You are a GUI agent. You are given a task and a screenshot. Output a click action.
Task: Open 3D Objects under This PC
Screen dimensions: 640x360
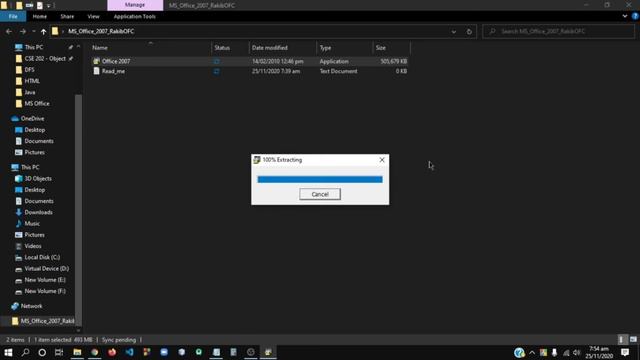pyautogui.click(x=38, y=178)
